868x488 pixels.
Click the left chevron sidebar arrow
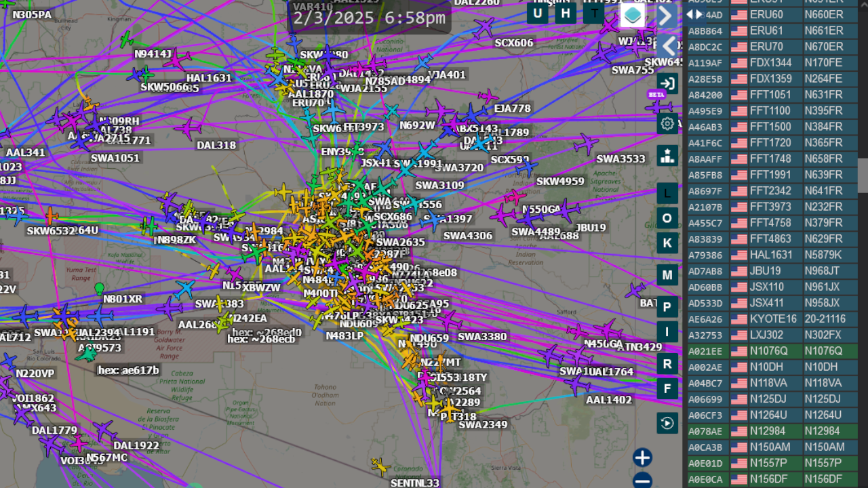pyautogui.click(x=667, y=46)
